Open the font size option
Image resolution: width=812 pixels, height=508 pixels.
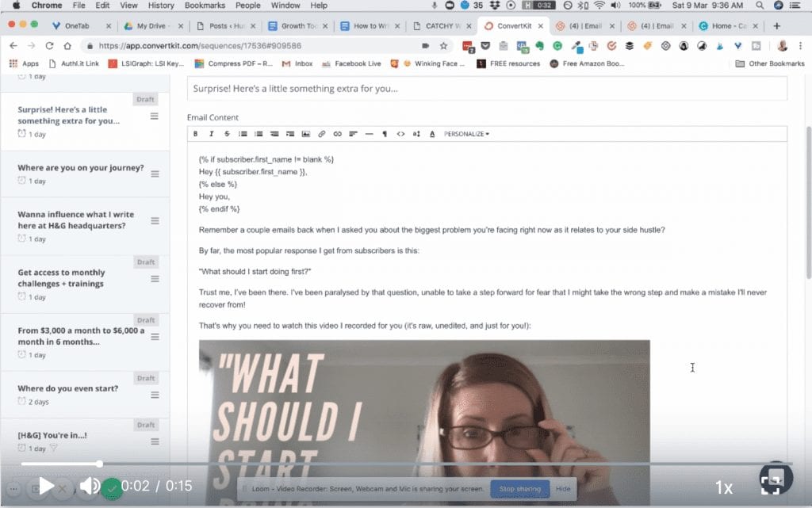pyautogui.click(x=416, y=134)
